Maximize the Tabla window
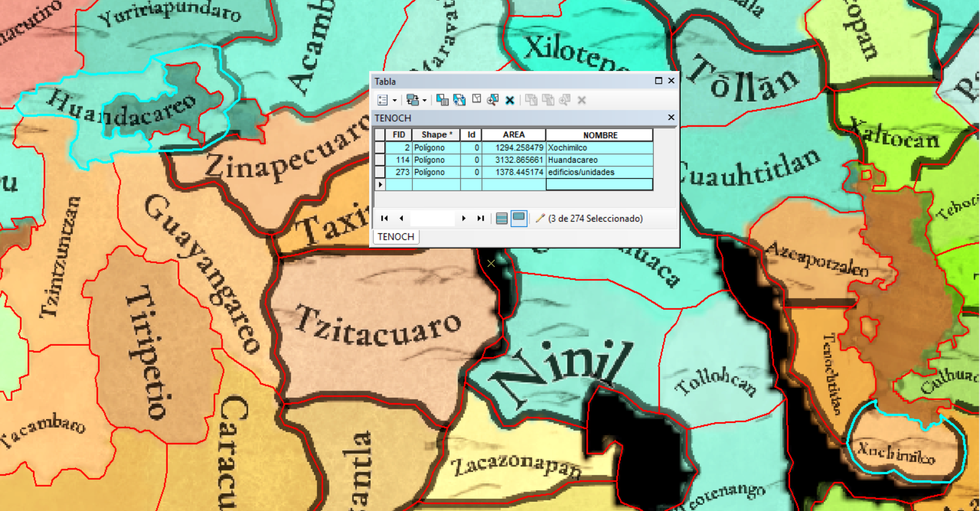Image resolution: width=980 pixels, height=511 pixels. 659,81
